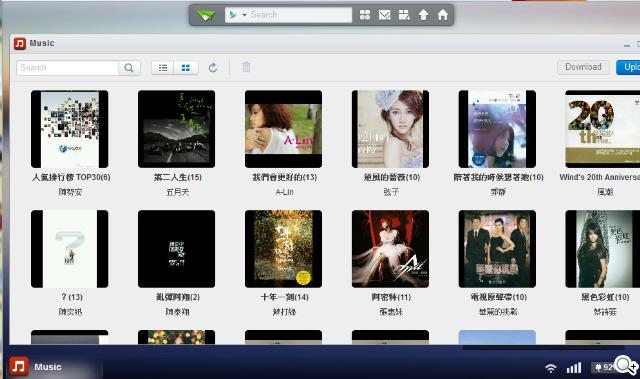Open the golden sparkle album cover (14)
This screenshot has height=379, width=640.
pos(284,249)
